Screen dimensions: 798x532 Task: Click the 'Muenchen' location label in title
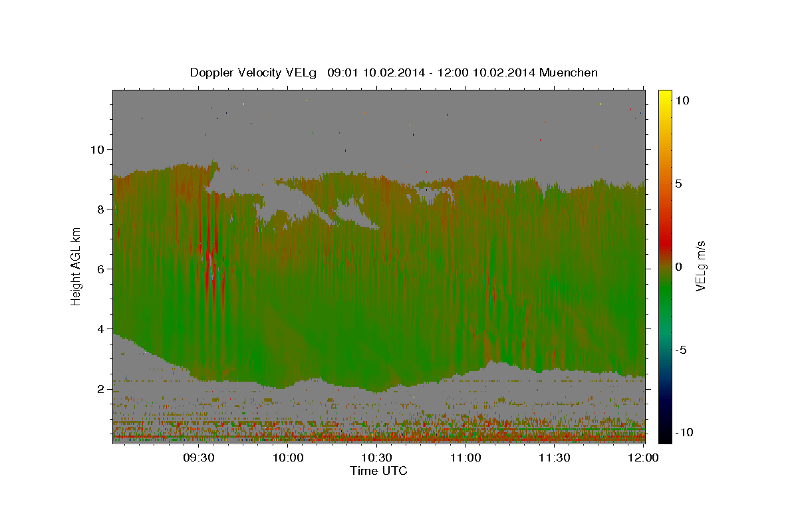(x=569, y=72)
